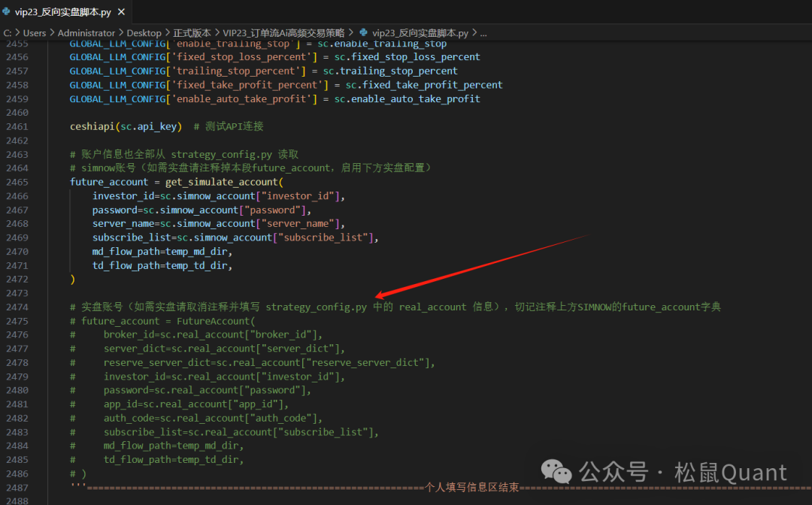Click the breadcrumb file name vip23_反向实盘脚本.py

pos(420,33)
